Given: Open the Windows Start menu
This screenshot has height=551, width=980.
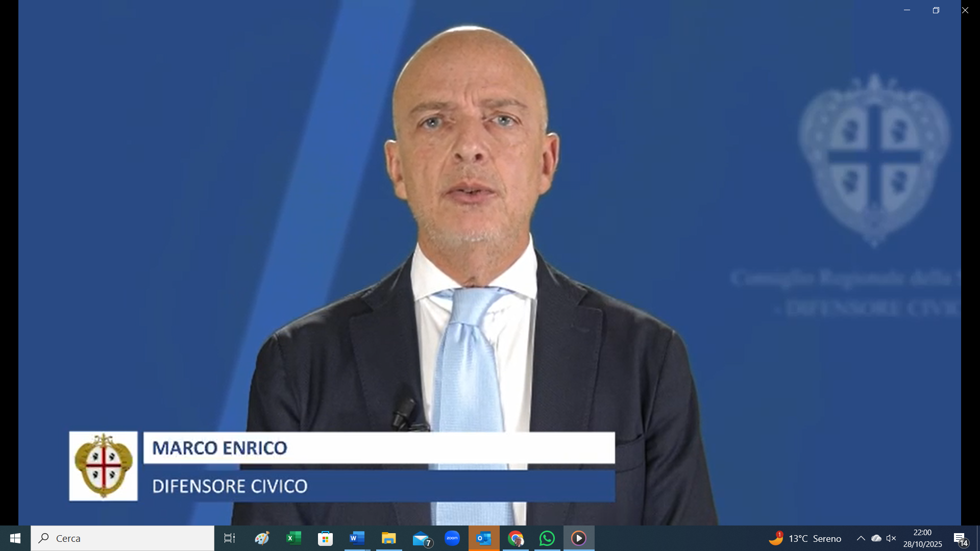Looking at the screenshot, I should pyautogui.click(x=15, y=538).
